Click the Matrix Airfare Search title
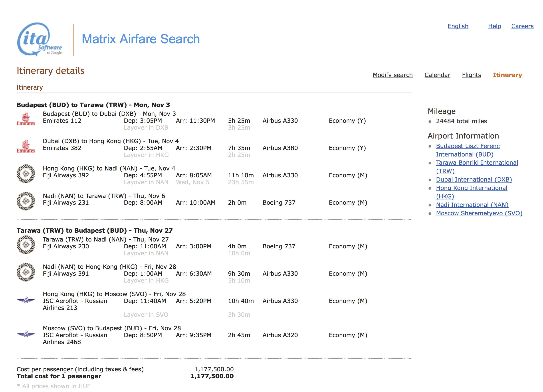The width and height of the screenshot is (543, 392). coord(141,39)
